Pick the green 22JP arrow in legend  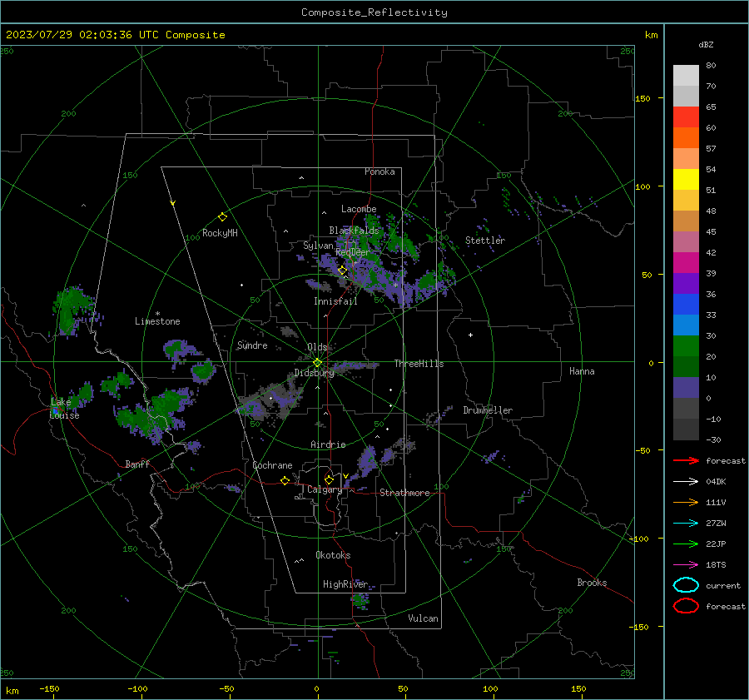(x=686, y=544)
